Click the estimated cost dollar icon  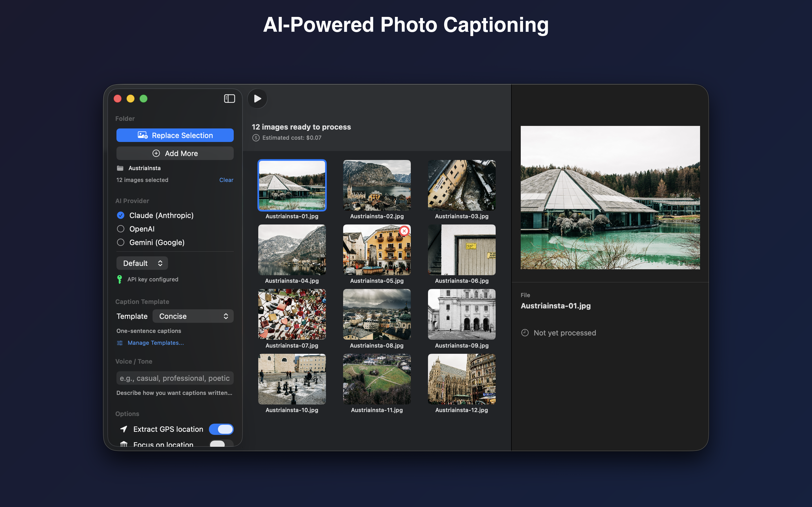click(256, 138)
